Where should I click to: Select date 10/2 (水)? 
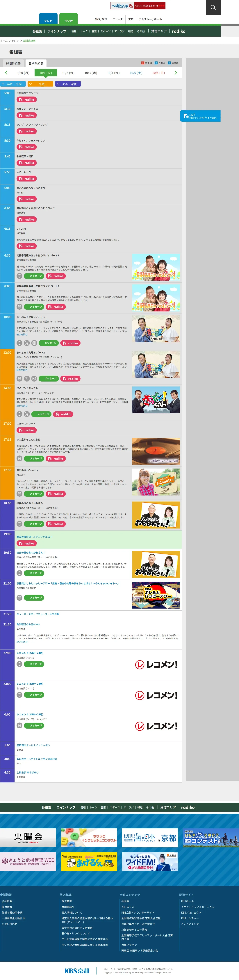point(68,73)
